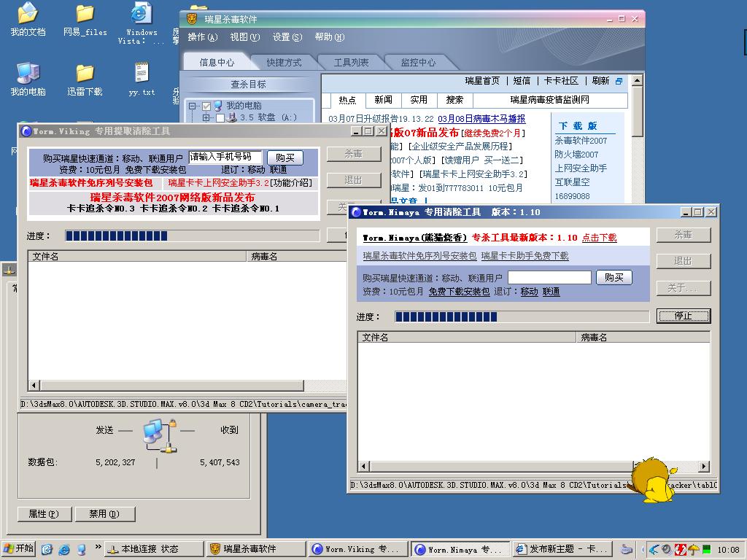Click the 停止 button in Nimaya tool

(x=683, y=316)
